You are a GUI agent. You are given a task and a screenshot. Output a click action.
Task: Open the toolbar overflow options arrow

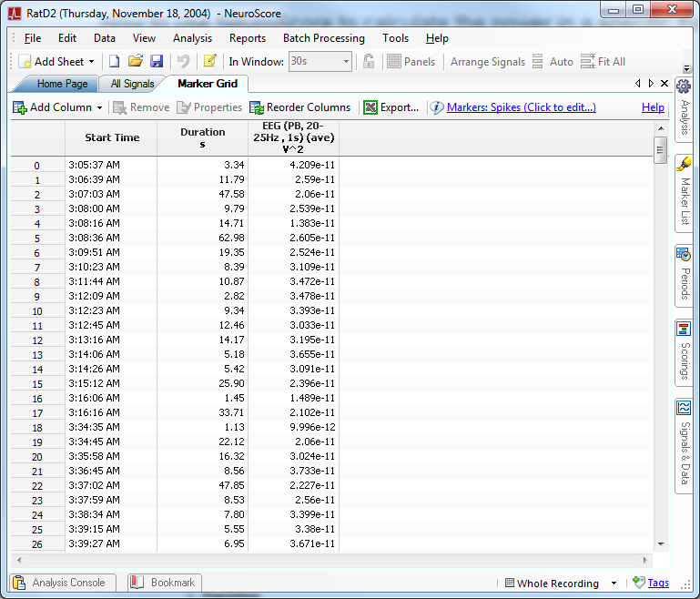pyautogui.click(x=686, y=68)
